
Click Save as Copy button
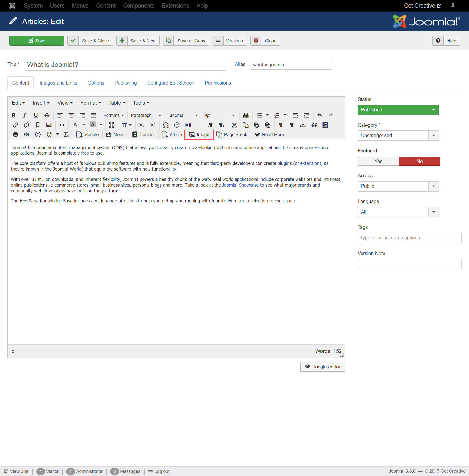coord(186,41)
